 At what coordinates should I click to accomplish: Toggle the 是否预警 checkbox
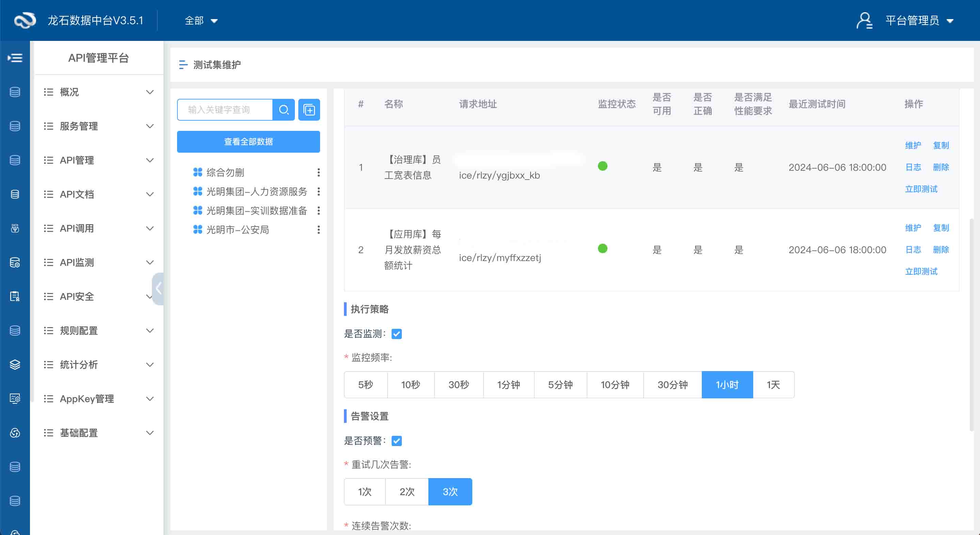(396, 441)
